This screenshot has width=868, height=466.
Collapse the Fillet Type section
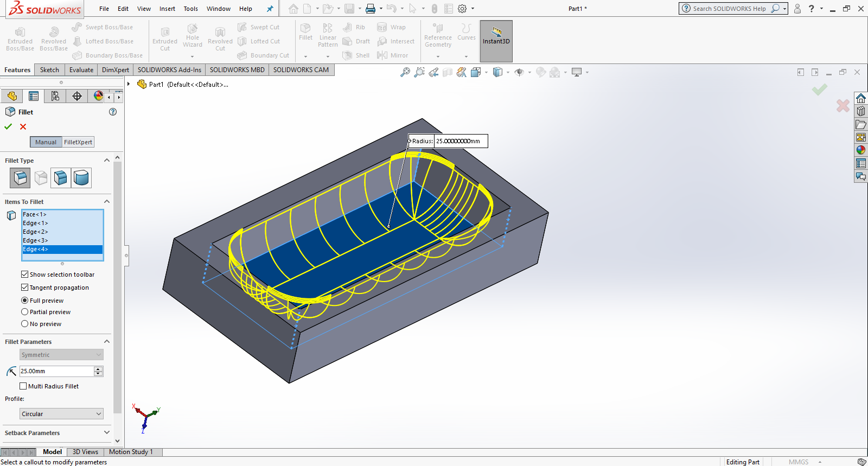(x=107, y=161)
